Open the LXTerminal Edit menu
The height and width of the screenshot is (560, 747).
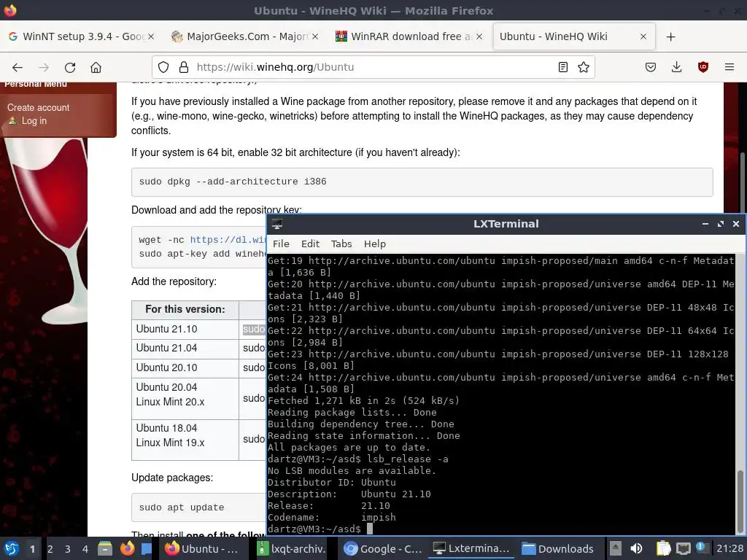pos(310,244)
